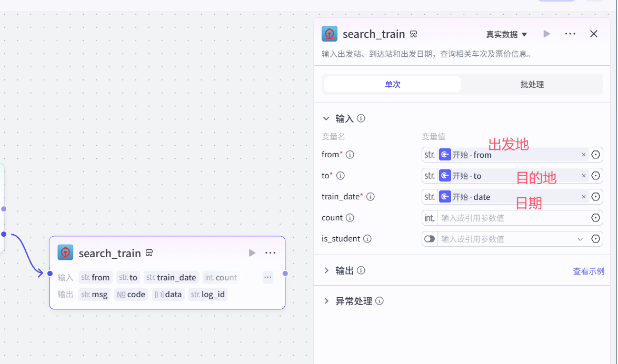Clear the 开始 · to reference value
This screenshot has height=364, width=618.
click(x=584, y=176)
